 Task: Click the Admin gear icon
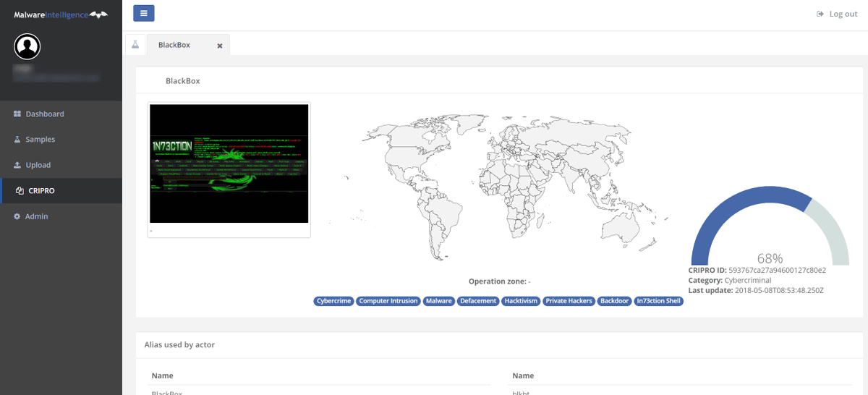[x=17, y=216]
